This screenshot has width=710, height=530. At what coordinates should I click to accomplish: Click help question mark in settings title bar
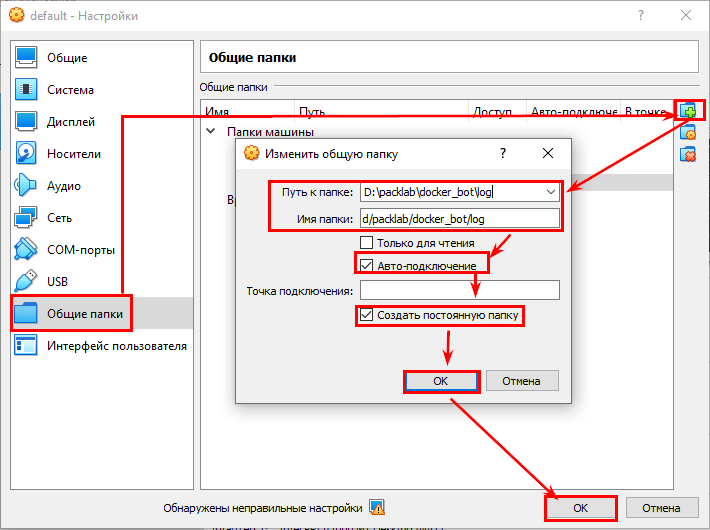click(641, 15)
